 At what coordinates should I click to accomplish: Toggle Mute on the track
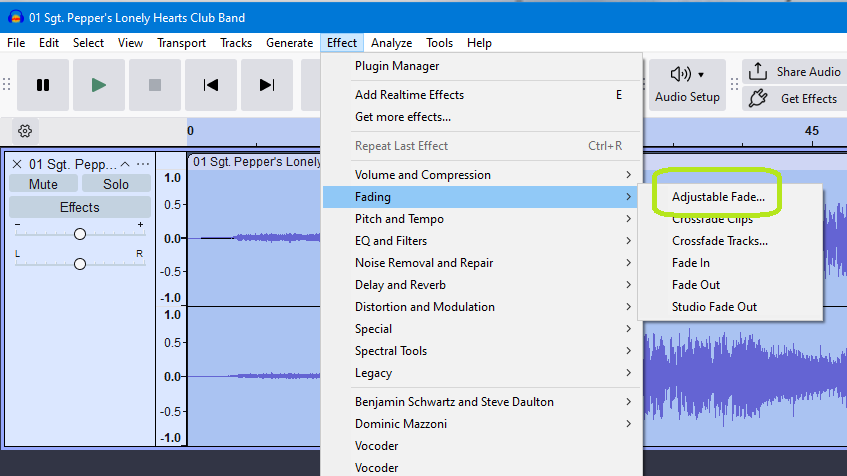[x=43, y=184]
